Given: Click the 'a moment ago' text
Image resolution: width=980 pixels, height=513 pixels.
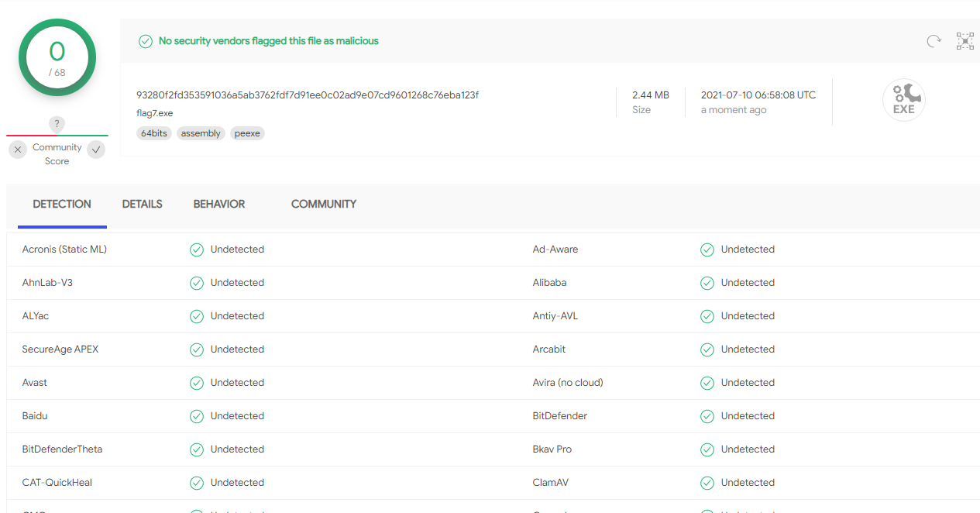Looking at the screenshot, I should pyautogui.click(x=734, y=110).
